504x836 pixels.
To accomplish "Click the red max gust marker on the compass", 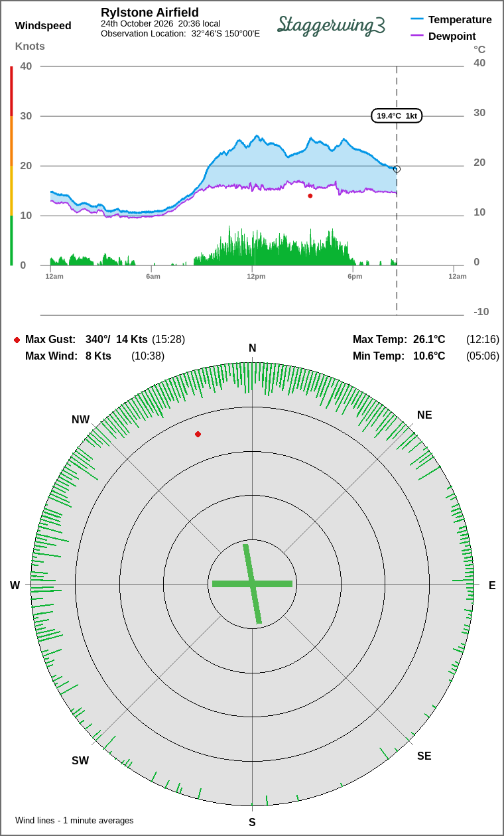I will [198, 434].
